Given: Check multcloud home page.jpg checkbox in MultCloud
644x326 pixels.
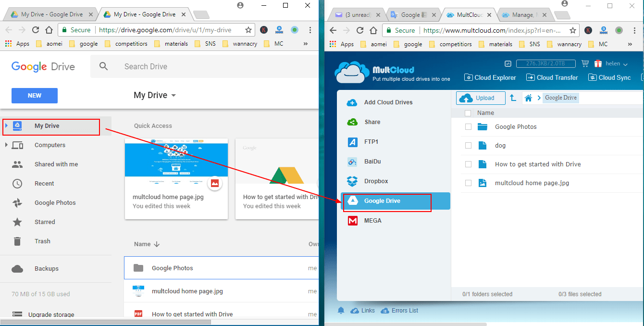Looking at the screenshot, I should (x=468, y=183).
